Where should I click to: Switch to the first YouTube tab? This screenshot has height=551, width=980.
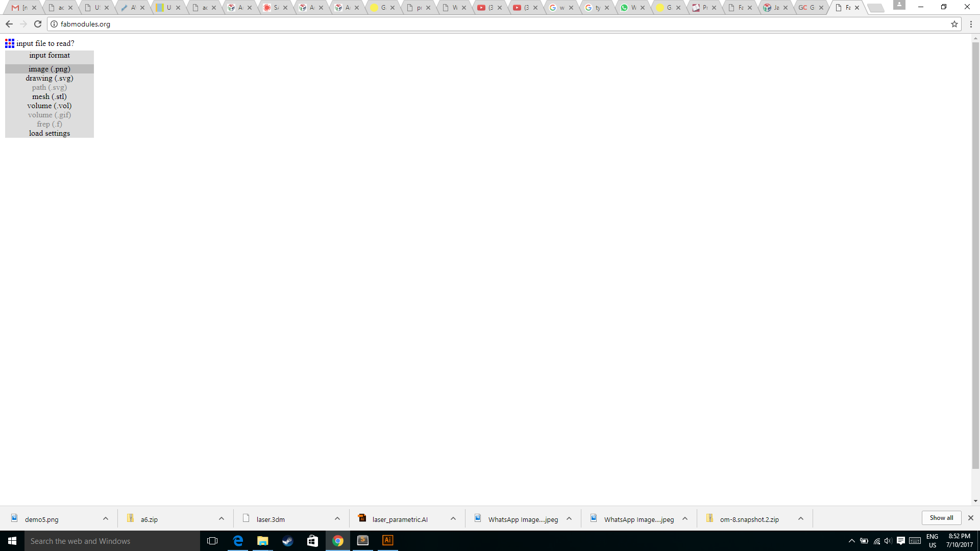[x=489, y=8]
